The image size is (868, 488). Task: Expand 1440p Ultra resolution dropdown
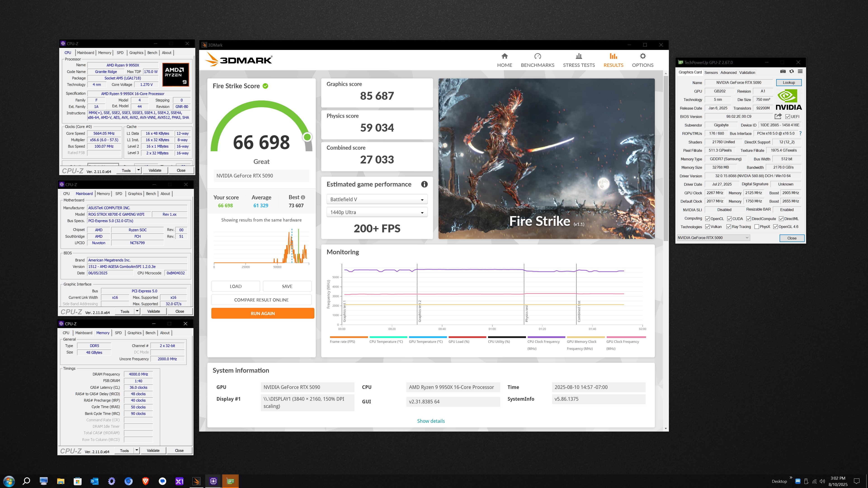[x=377, y=212]
